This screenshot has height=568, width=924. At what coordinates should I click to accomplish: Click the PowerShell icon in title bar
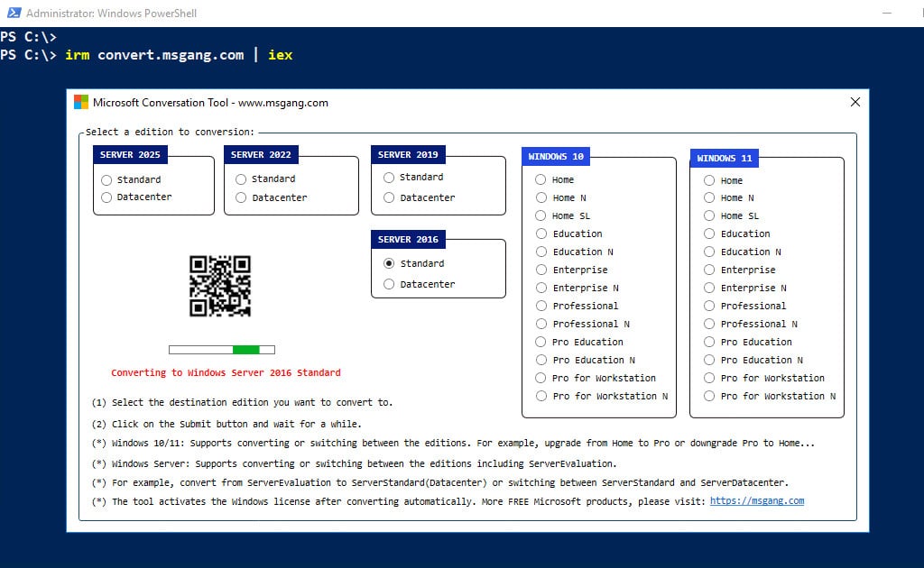point(14,13)
